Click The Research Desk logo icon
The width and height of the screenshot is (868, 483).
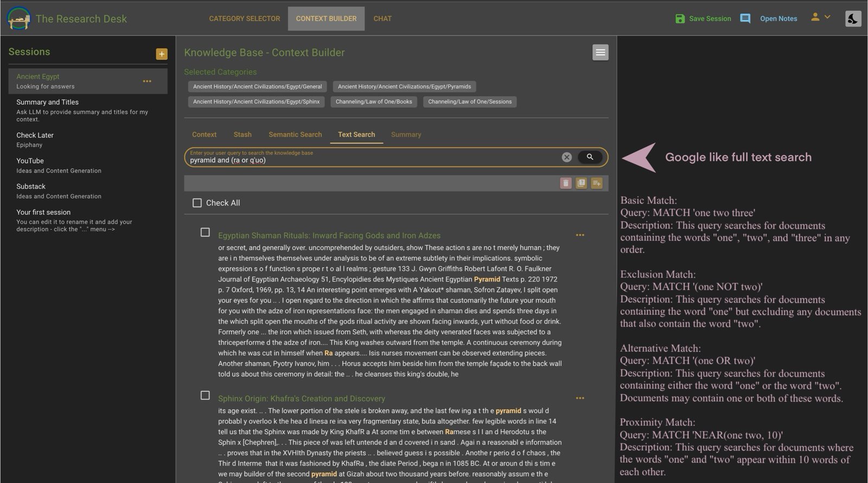pos(18,18)
